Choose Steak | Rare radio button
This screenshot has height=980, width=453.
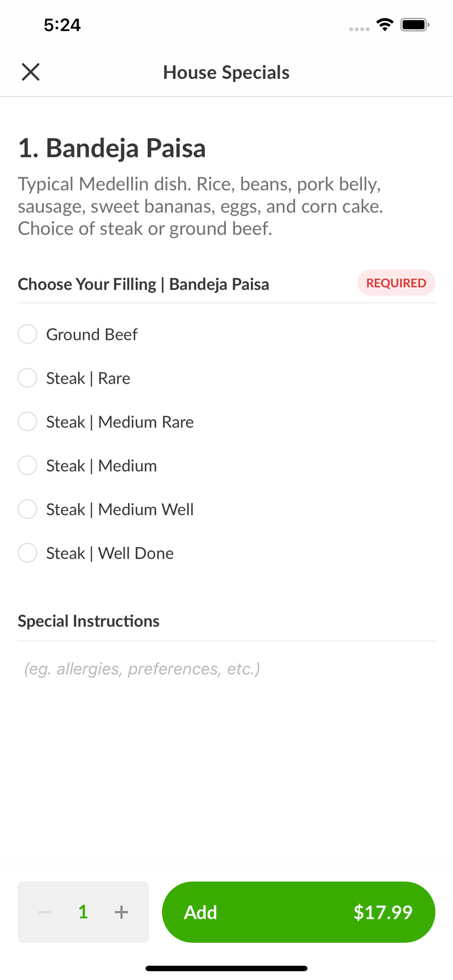pos(27,378)
